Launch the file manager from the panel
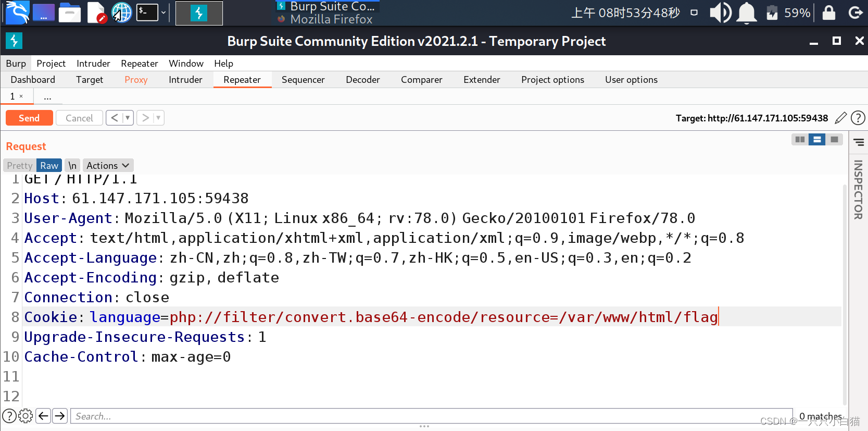Screen dimensions: 868x431 pos(70,12)
